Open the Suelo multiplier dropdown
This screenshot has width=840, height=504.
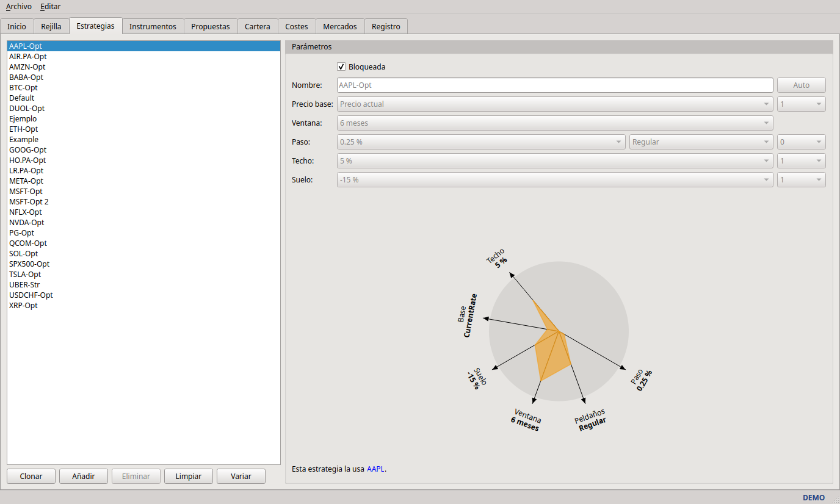(802, 179)
